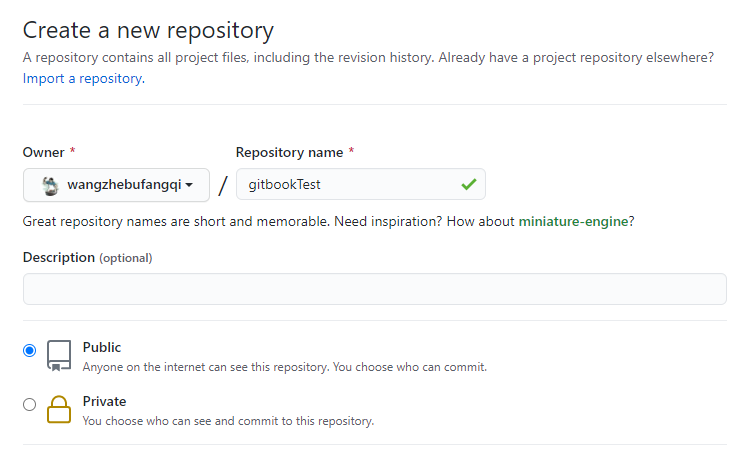743x453 pixels.
Task: Select the Public radio button
Action: [29, 350]
